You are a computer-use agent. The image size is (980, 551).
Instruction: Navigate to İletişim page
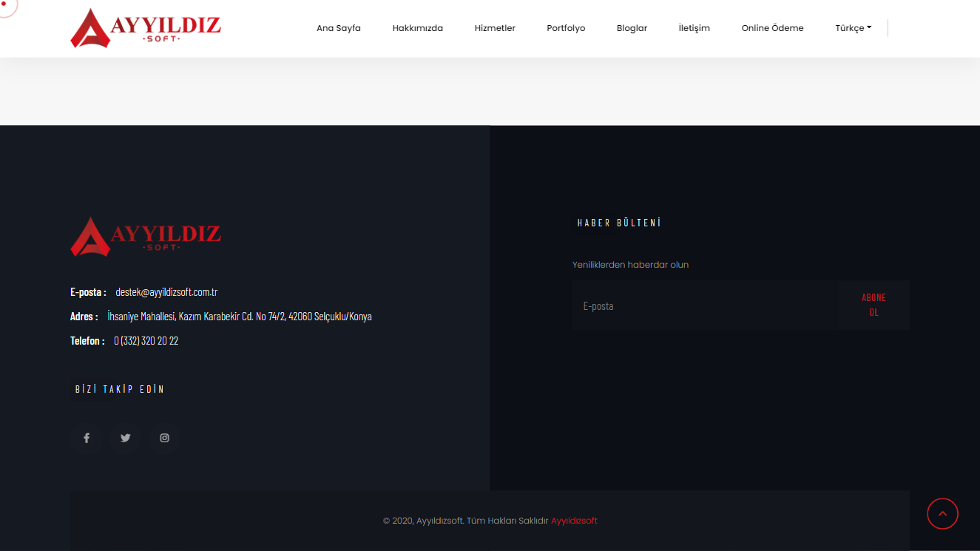pos(694,28)
